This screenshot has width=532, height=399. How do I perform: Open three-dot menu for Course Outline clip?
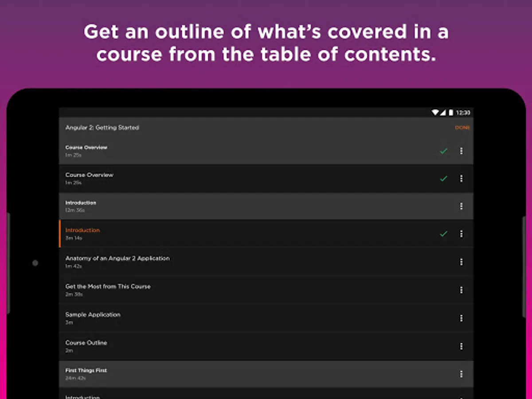click(x=461, y=346)
